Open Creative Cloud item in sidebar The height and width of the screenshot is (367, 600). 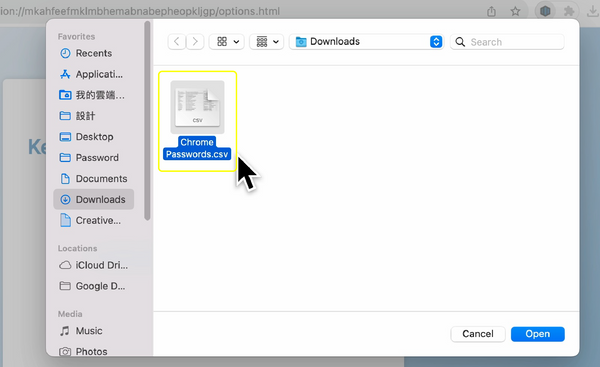click(94, 220)
